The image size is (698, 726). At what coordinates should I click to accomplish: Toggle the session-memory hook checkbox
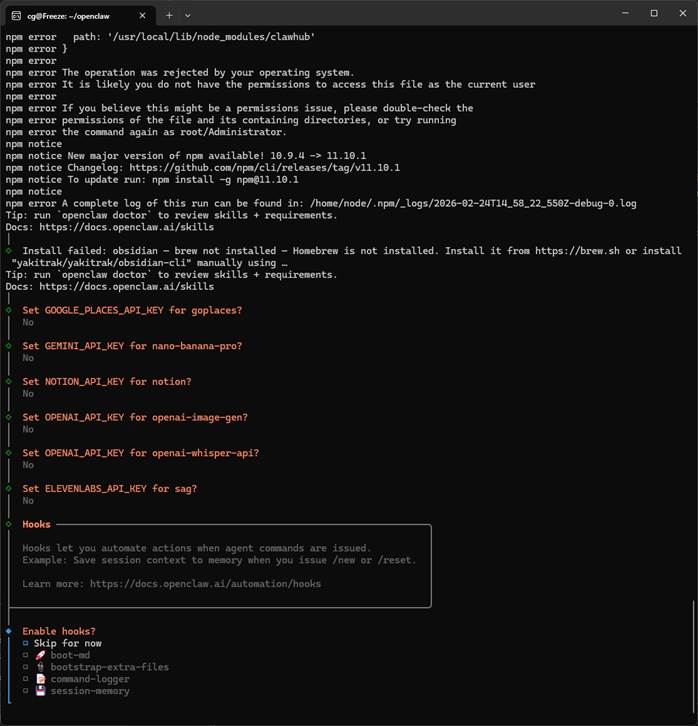click(26, 691)
